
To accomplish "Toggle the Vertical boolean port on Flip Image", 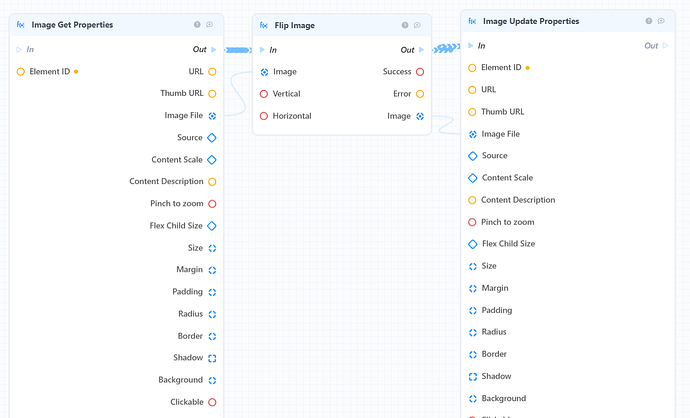I will (264, 94).
